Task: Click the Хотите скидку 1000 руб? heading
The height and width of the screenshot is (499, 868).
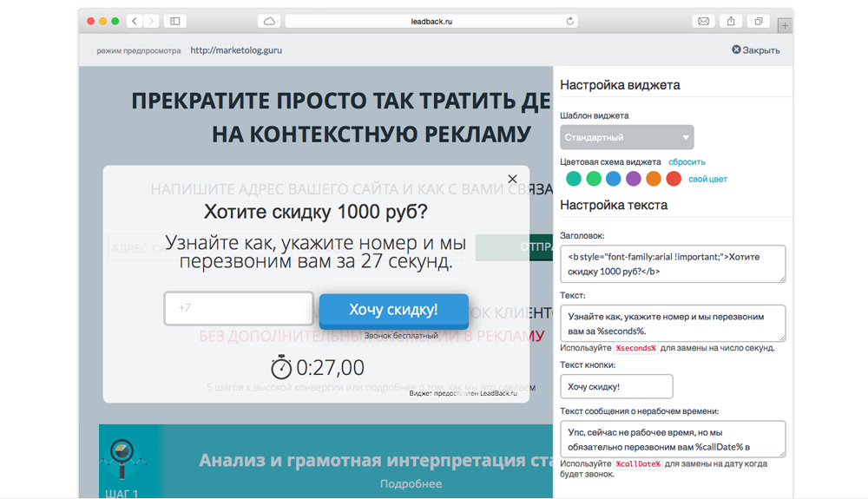Action: (x=316, y=212)
